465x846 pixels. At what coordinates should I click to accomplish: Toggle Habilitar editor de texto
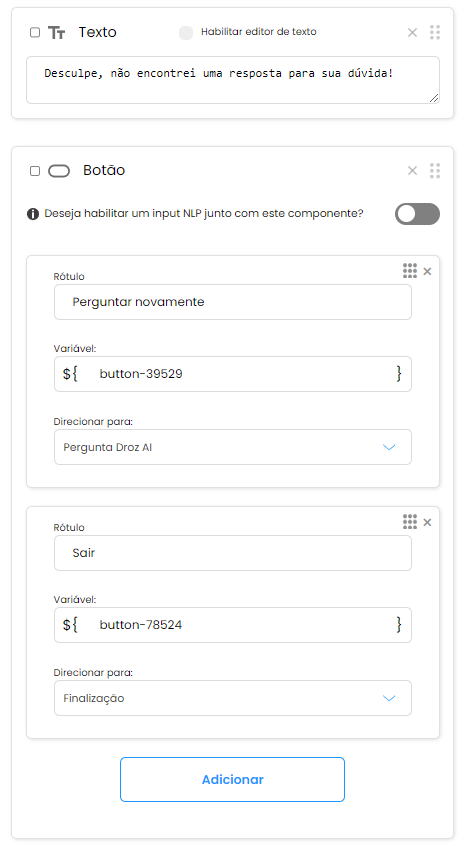186,32
